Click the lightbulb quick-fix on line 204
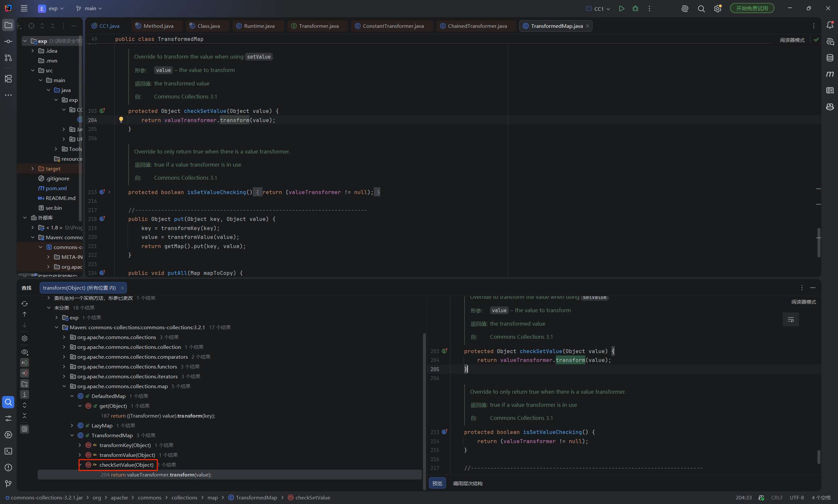Viewport: 838px width, 504px height. (121, 119)
